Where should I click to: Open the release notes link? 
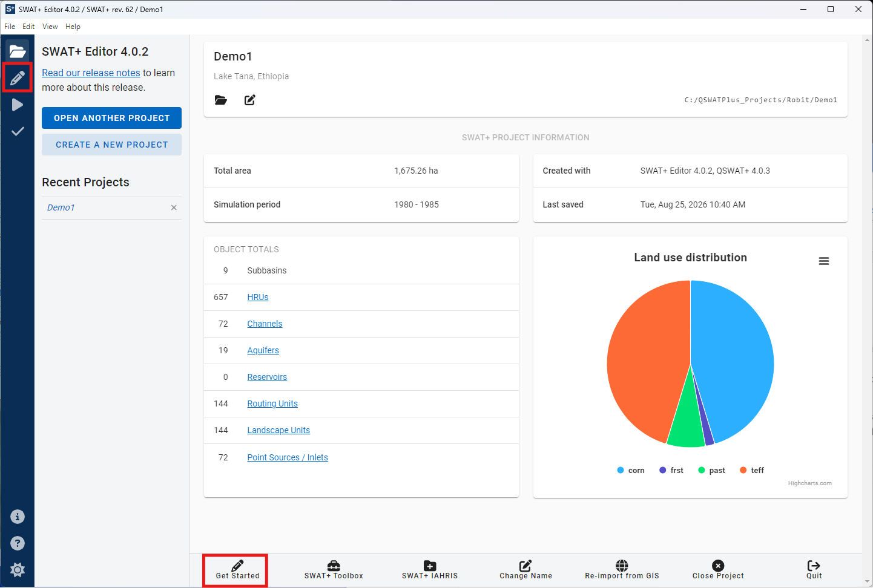(91, 73)
